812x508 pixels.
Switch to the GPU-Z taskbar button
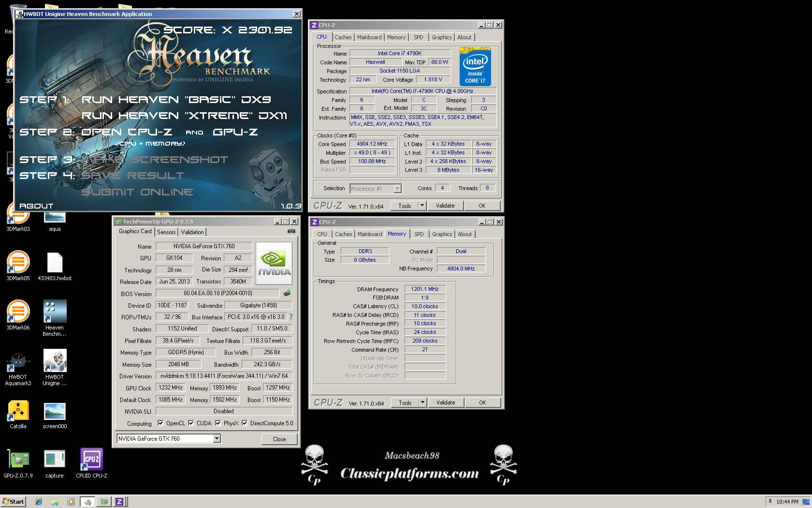pyautogui.click(x=103, y=502)
